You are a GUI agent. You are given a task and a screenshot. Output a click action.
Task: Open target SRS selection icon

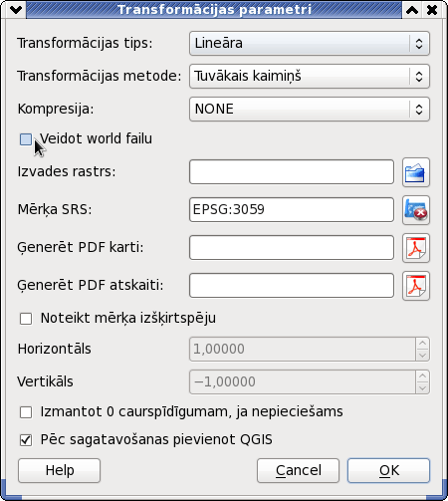pos(416,210)
